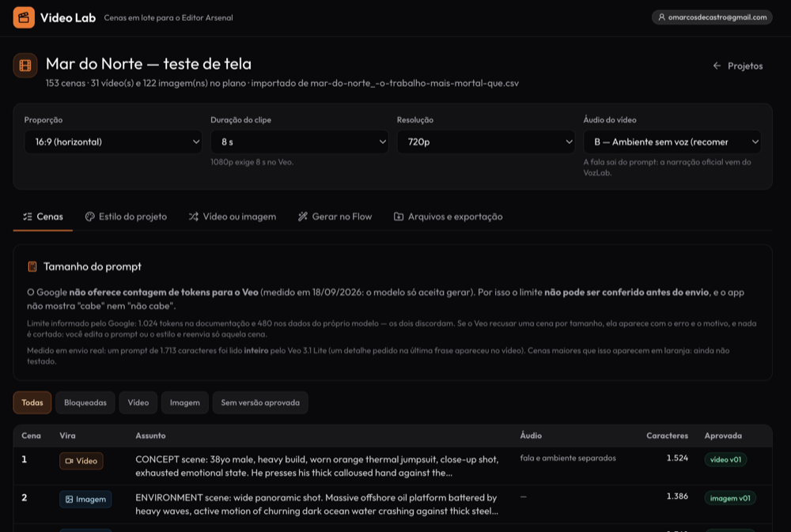Image resolution: width=791 pixels, height=532 pixels.
Task: Click the palette icon for Estilo do projeto
Action: tap(90, 217)
